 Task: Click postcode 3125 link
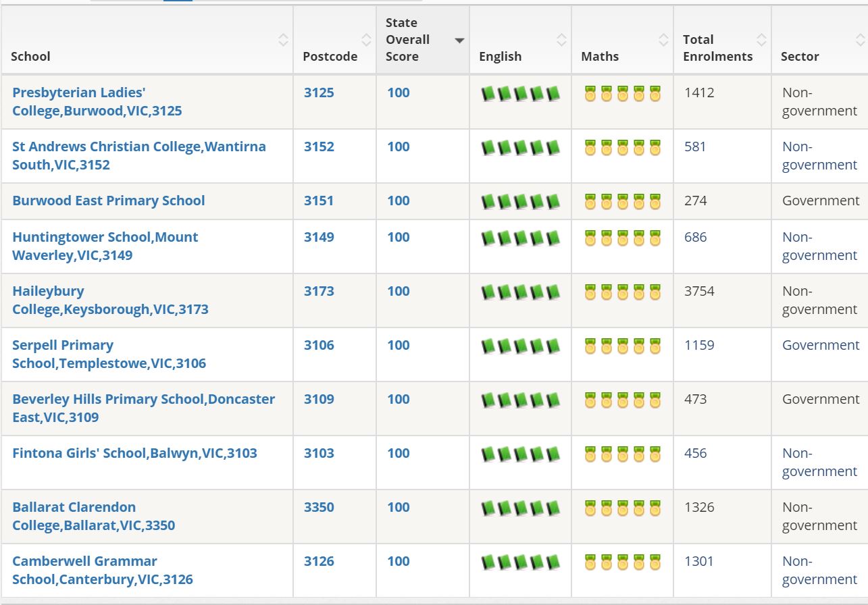pos(319,93)
